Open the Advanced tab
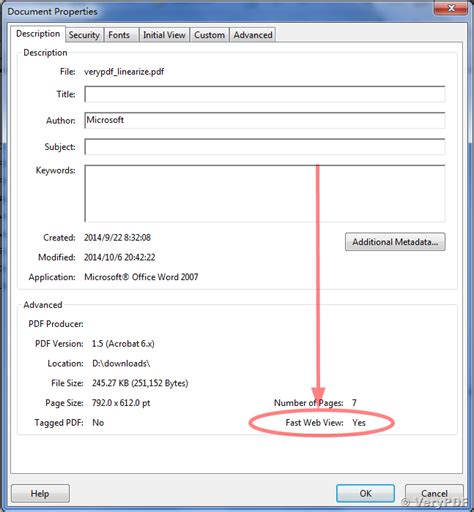This screenshot has height=512, width=474. click(x=253, y=35)
